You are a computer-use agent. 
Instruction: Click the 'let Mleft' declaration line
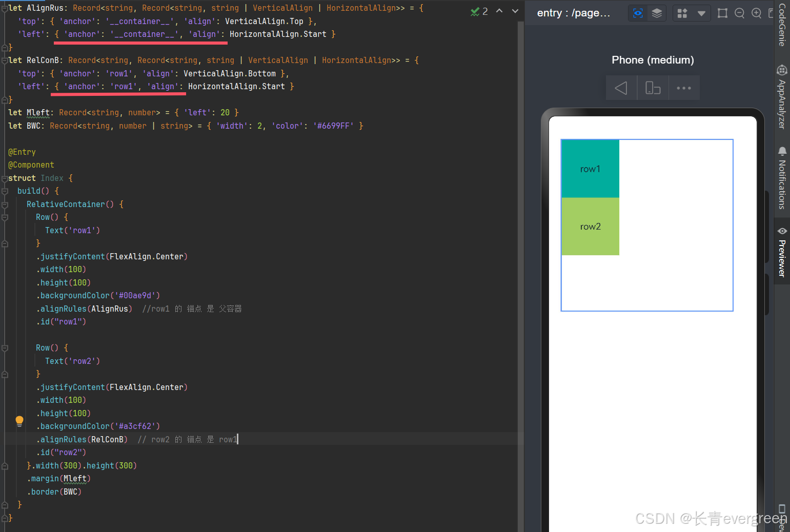tap(124, 112)
